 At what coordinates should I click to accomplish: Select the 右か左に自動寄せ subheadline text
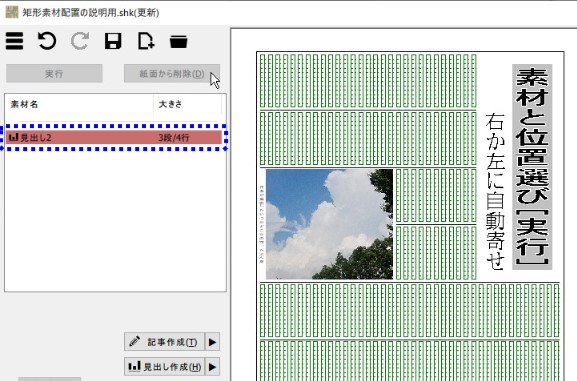pyautogui.click(x=495, y=191)
